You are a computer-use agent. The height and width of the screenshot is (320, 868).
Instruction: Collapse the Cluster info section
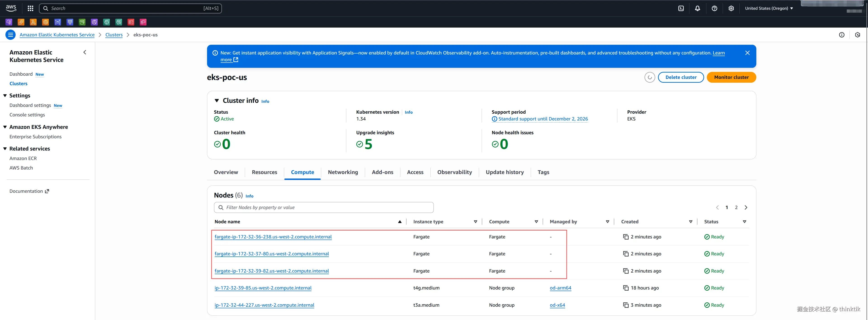coord(217,101)
